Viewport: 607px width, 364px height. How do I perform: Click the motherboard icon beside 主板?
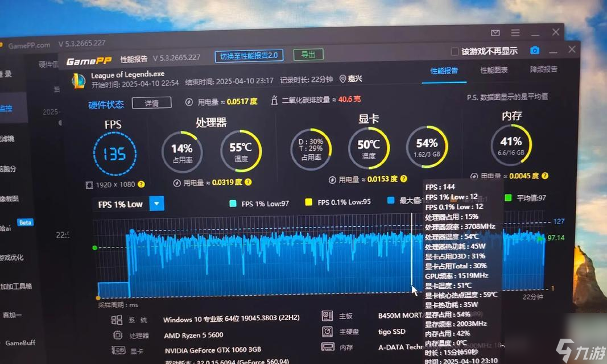click(327, 316)
